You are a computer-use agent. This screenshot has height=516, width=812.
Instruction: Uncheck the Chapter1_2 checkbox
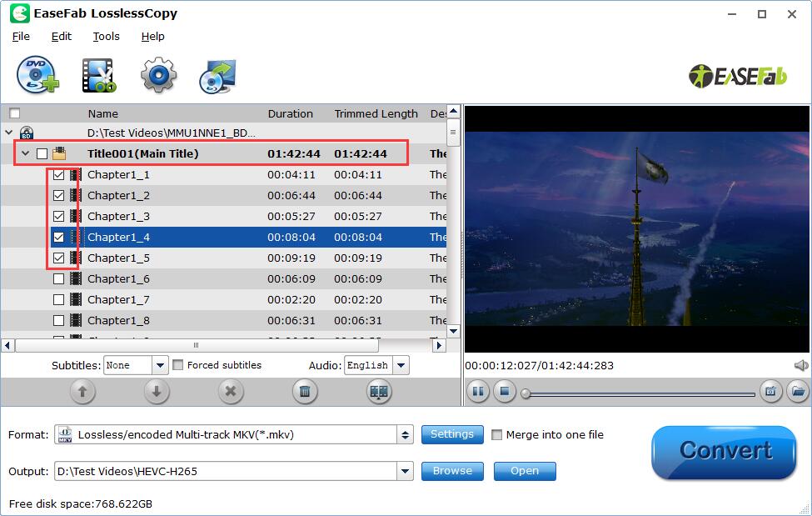click(x=58, y=196)
